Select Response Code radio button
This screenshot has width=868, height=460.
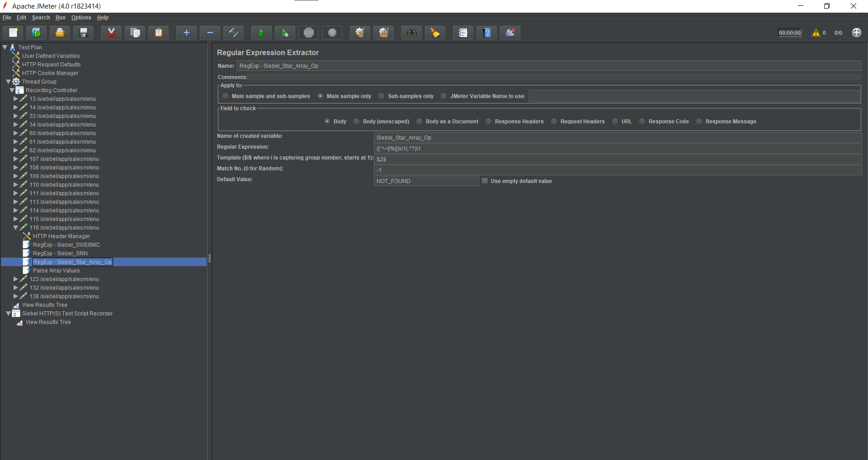coord(642,121)
